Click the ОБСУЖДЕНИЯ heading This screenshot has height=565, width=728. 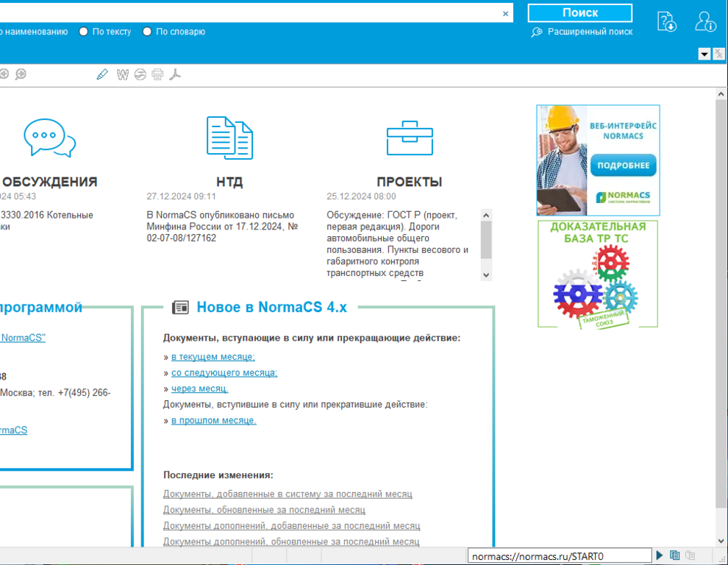pyautogui.click(x=50, y=182)
